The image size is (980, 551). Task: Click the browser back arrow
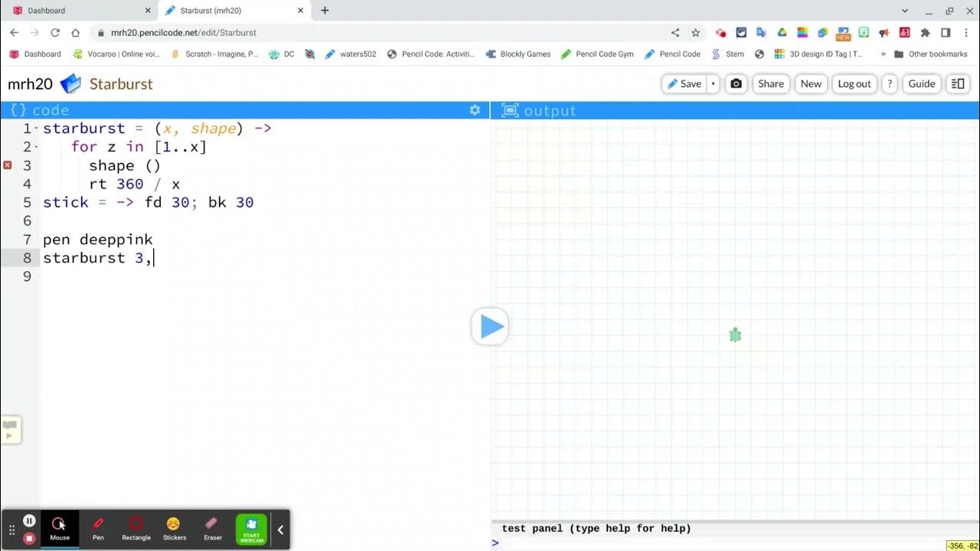coord(14,32)
